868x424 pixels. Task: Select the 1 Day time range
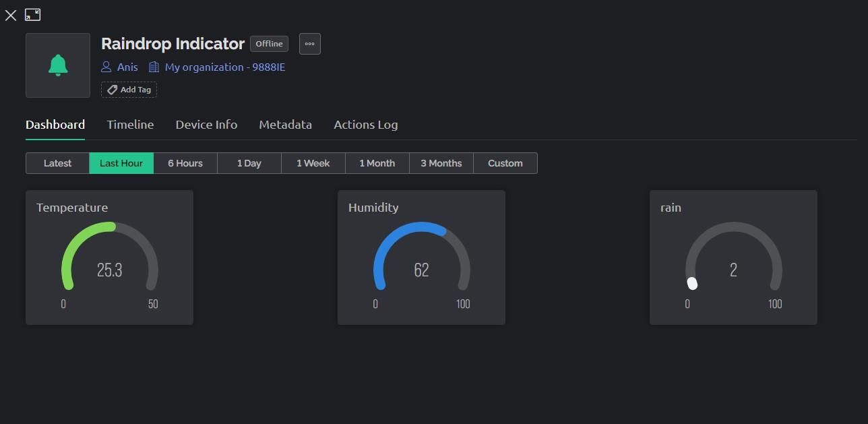click(249, 162)
